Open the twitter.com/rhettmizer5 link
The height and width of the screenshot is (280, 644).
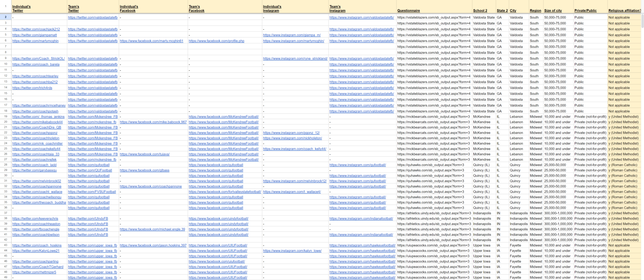(x=34, y=272)
